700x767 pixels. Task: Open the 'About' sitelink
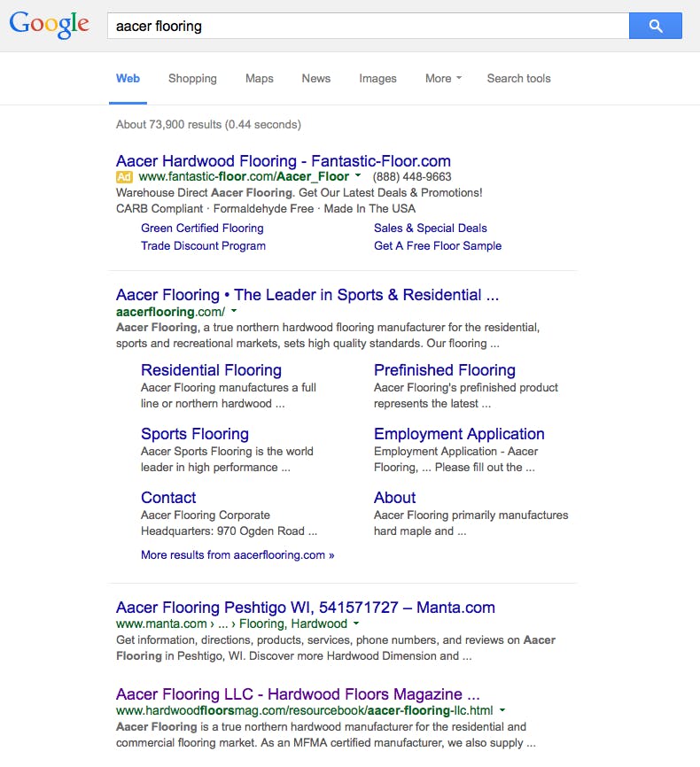(394, 498)
